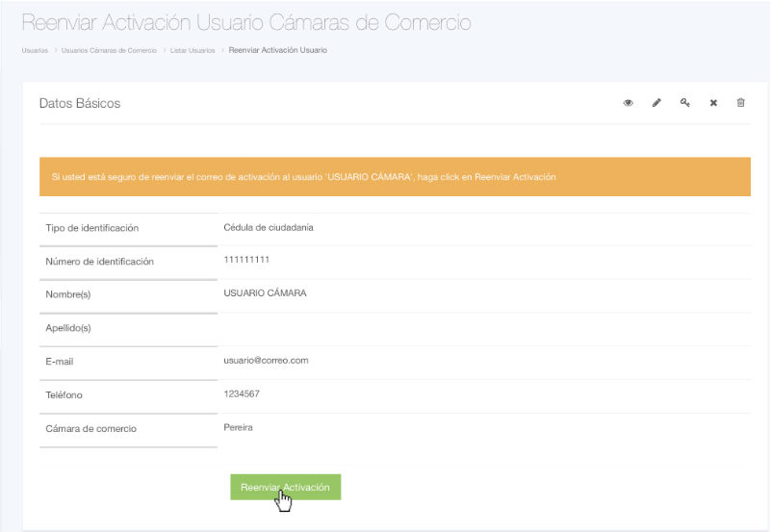Select the Cédula de ciudadanía value
This screenshot has height=532, width=770.
[268, 228]
